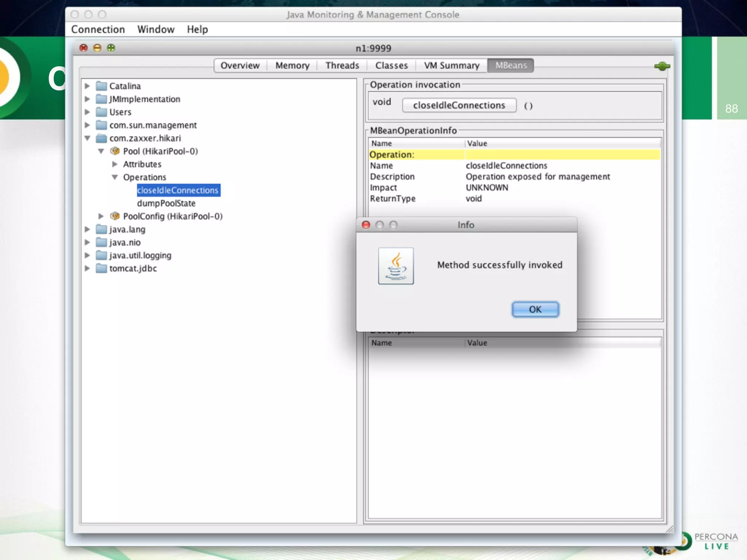Image resolution: width=747 pixels, height=560 pixels.
Task: Select the MBeans tab
Action: pos(511,66)
